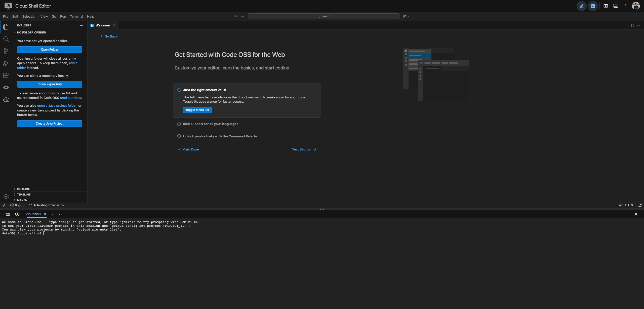Toggle the Open Editor pencil button
The image size is (644, 309).
(x=581, y=6)
